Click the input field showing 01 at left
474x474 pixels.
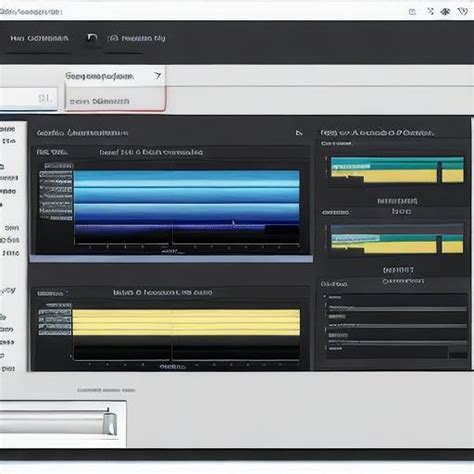click(28, 99)
